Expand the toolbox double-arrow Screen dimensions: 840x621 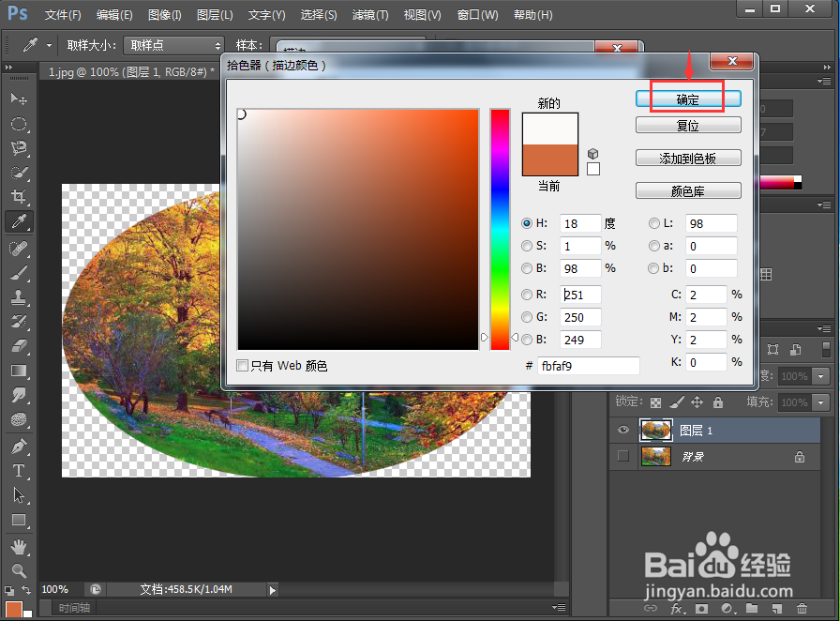click(8, 67)
